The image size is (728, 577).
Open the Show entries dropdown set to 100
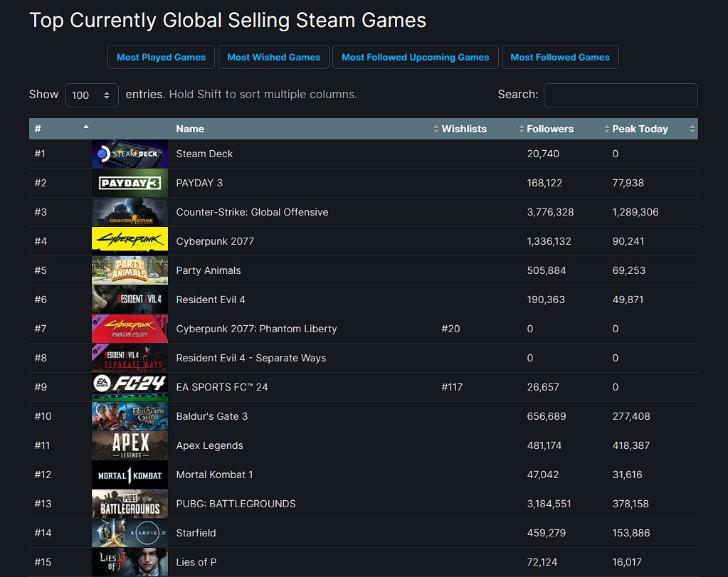(x=92, y=95)
